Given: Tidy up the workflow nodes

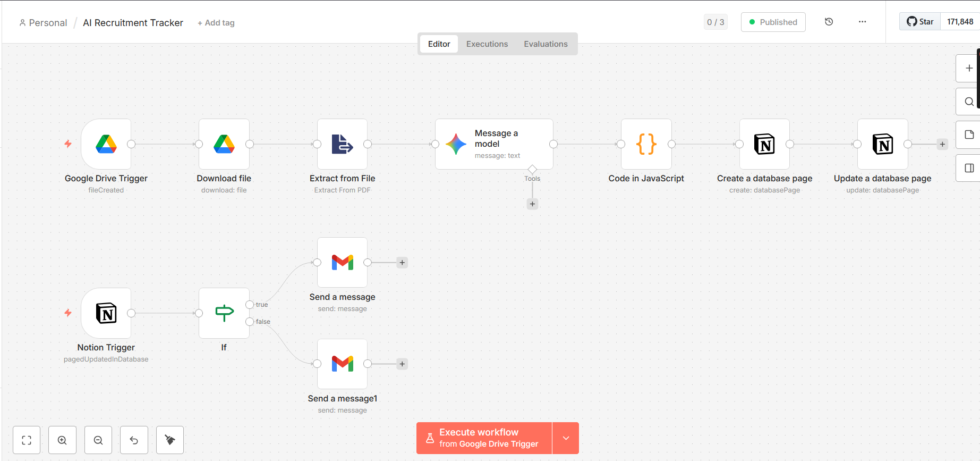Looking at the screenshot, I should (170, 440).
